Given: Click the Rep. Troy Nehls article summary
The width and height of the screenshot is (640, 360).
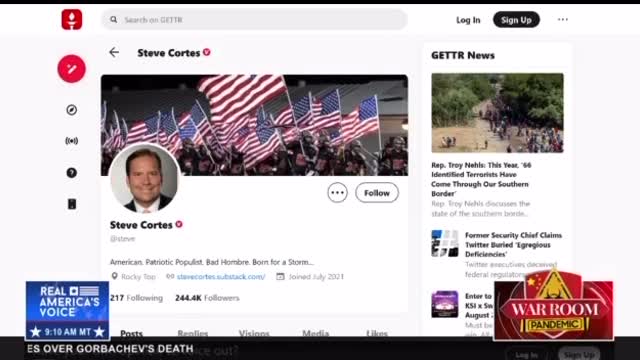Looking at the screenshot, I should (x=481, y=209).
